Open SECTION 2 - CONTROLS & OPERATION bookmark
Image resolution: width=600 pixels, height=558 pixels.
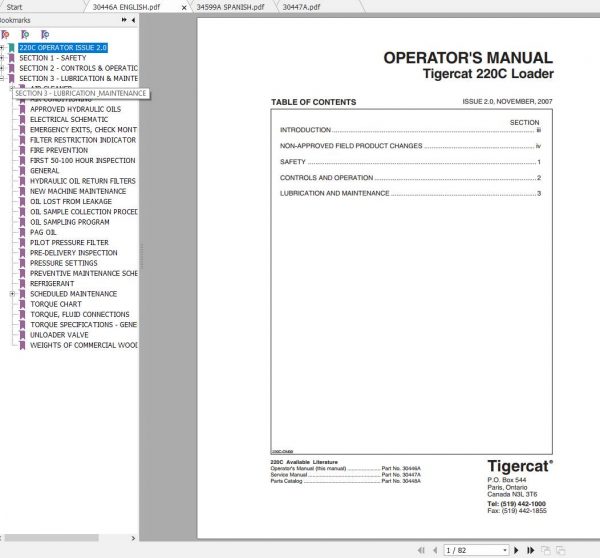(x=78, y=68)
